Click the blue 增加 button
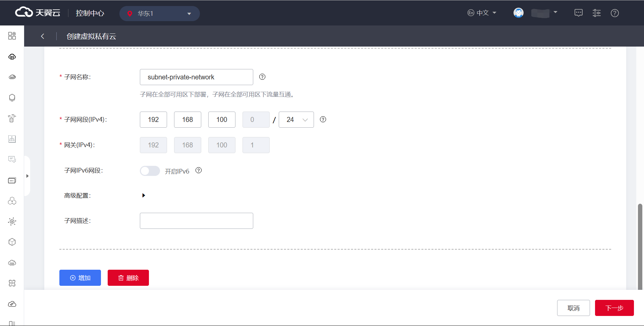The height and width of the screenshot is (326, 644). pyautogui.click(x=80, y=278)
